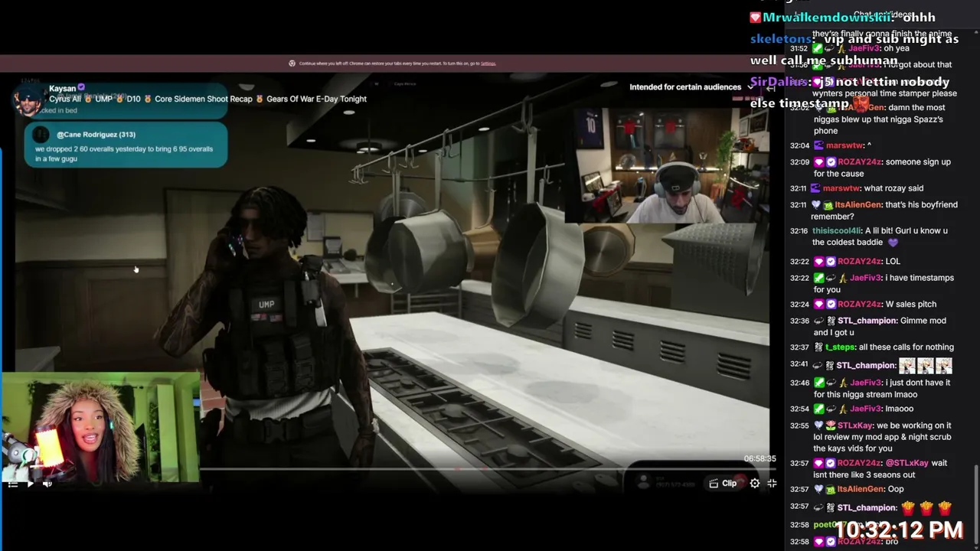Click the first emote in STL_champion's 32:41 message

click(x=907, y=366)
